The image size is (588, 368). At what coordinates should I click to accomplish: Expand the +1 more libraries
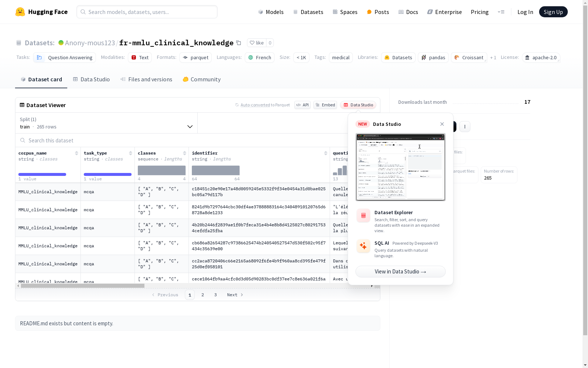pos(493,57)
